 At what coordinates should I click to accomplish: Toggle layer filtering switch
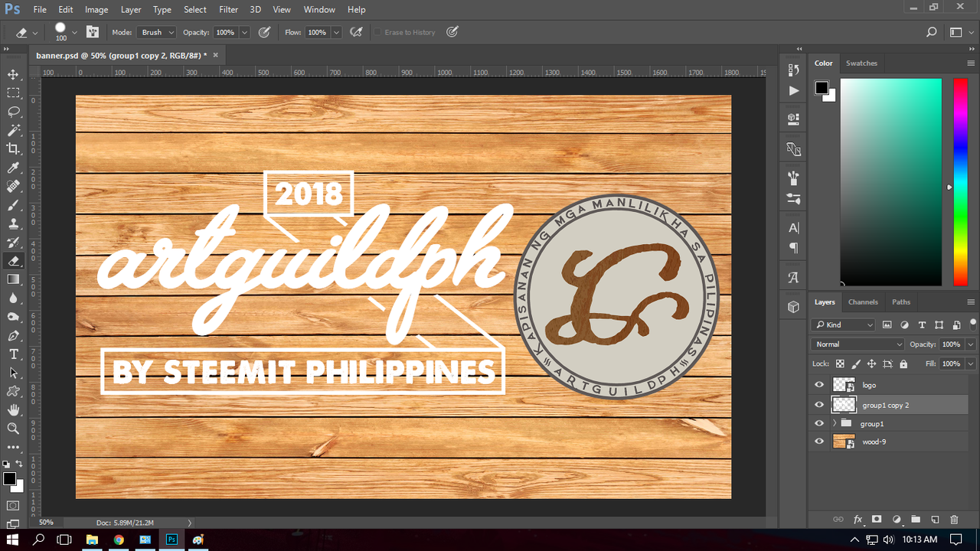click(x=972, y=324)
